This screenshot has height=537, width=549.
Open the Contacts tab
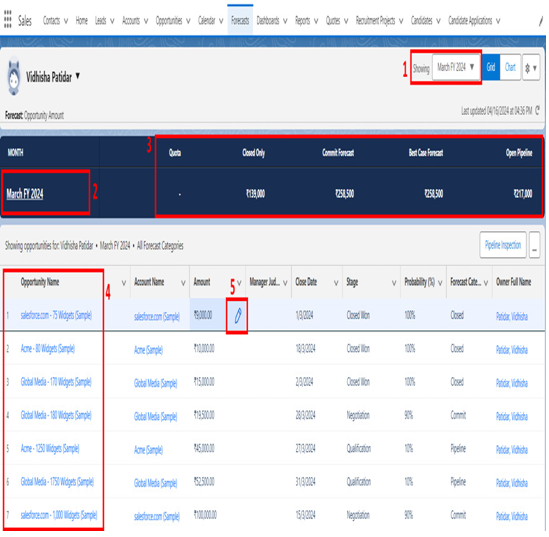click(51, 21)
